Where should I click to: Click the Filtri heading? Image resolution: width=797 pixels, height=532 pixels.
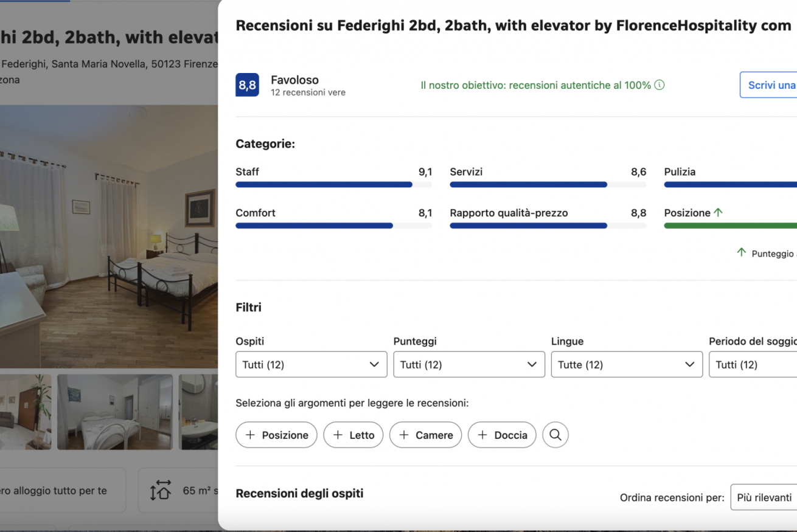click(x=248, y=308)
